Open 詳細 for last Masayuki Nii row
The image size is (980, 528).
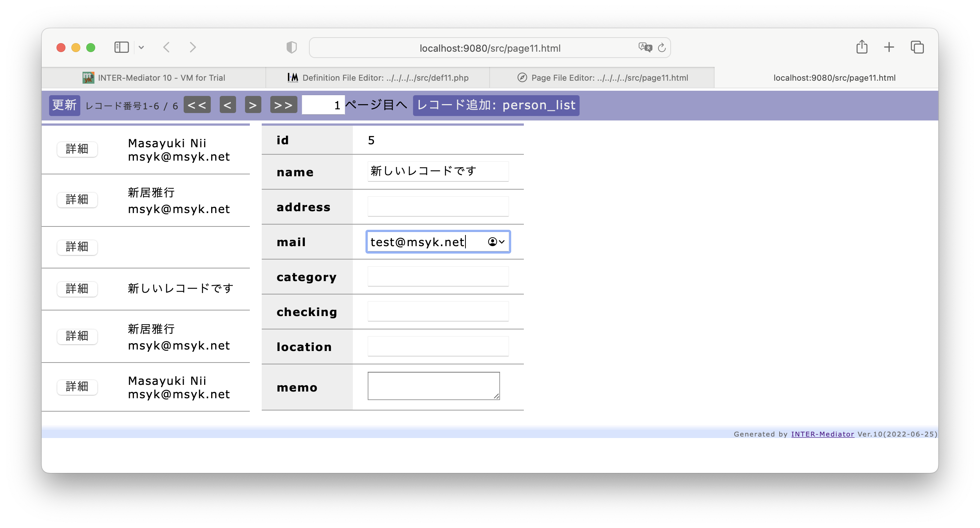(x=77, y=387)
